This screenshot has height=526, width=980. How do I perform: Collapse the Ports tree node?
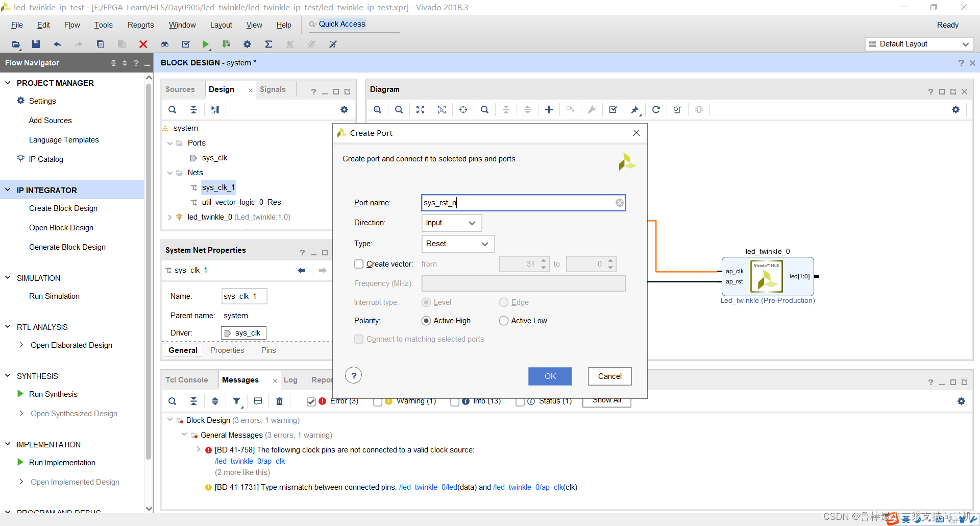pos(170,143)
